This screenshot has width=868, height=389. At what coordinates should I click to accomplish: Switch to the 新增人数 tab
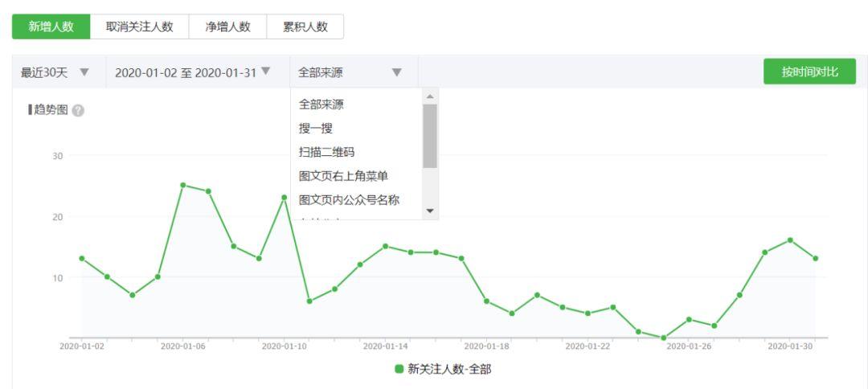coord(51,27)
